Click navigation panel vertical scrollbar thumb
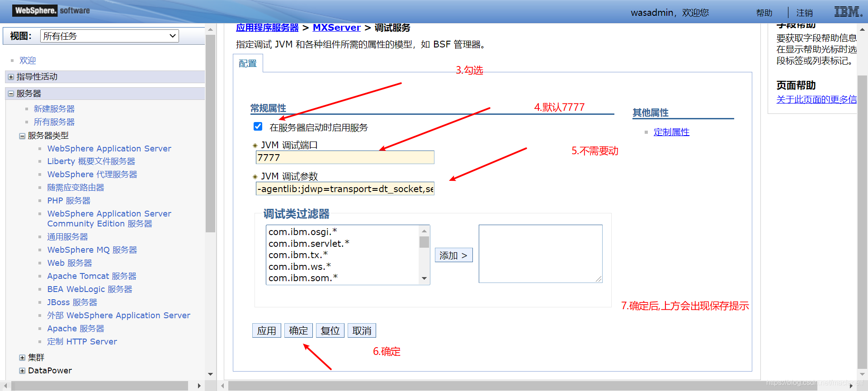This screenshot has height=391, width=868. [210, 133]
